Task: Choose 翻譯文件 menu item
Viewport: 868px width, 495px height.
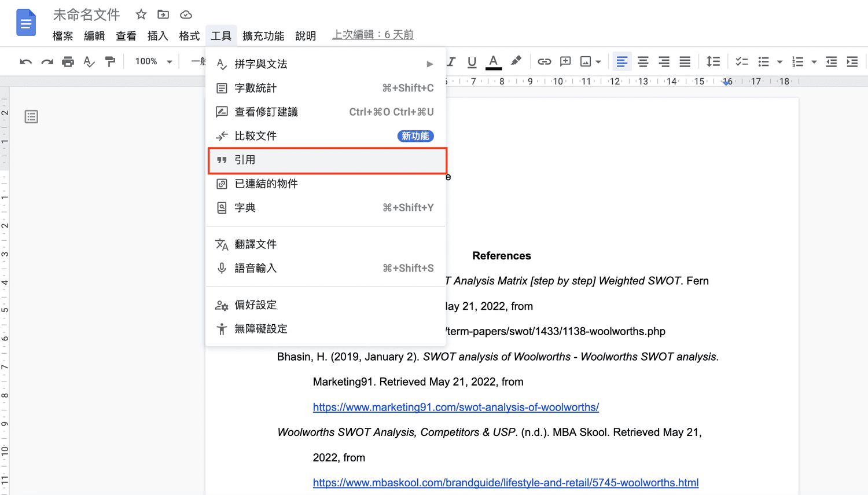Action: [325, 244]
